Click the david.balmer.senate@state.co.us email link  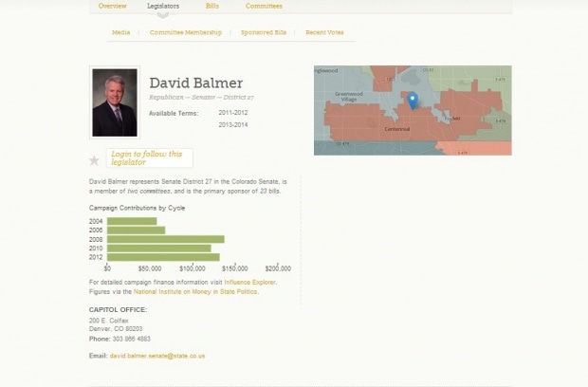pos(157,356)
